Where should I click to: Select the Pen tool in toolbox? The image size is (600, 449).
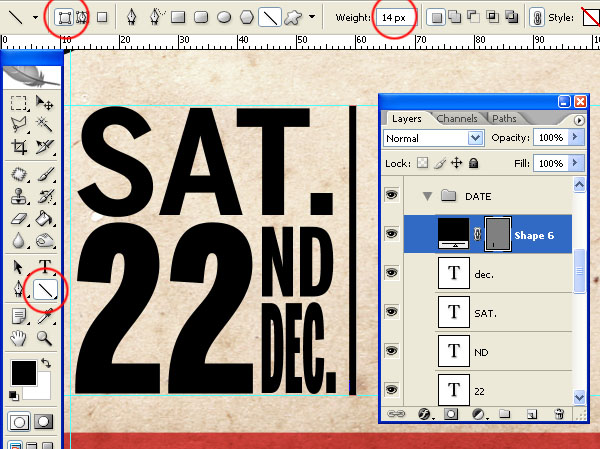(x=18, y=289)
